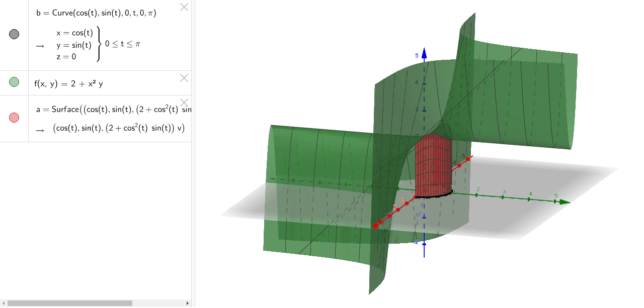This screenshot has width=644, height=308.
Task: Select the Surface definition row for a
Action: click(101, 109)
